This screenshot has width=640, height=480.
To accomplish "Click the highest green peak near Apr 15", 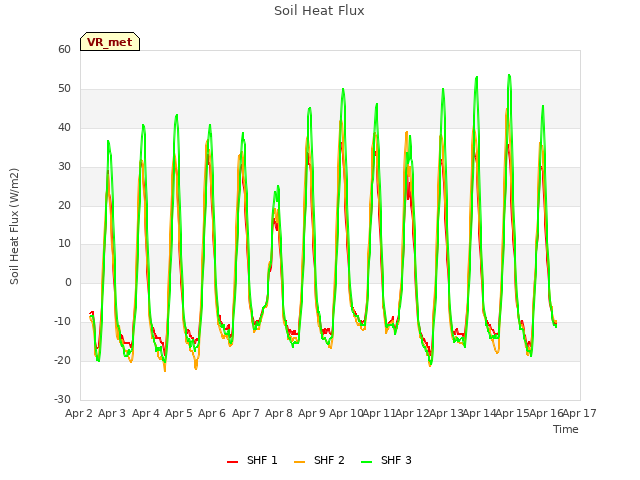I will tap(509, 75).
